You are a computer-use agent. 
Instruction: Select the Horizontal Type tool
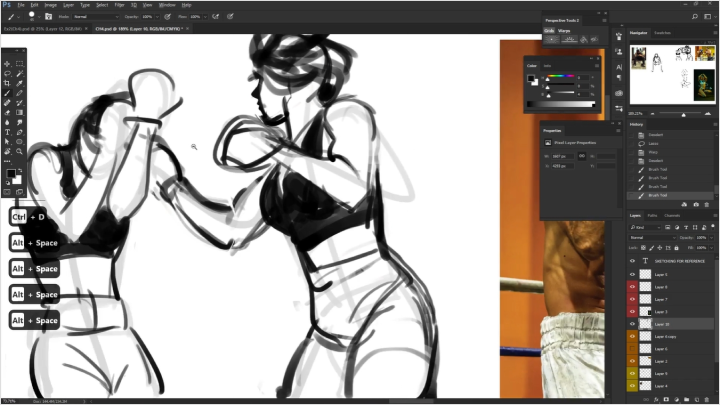(8, 131)
